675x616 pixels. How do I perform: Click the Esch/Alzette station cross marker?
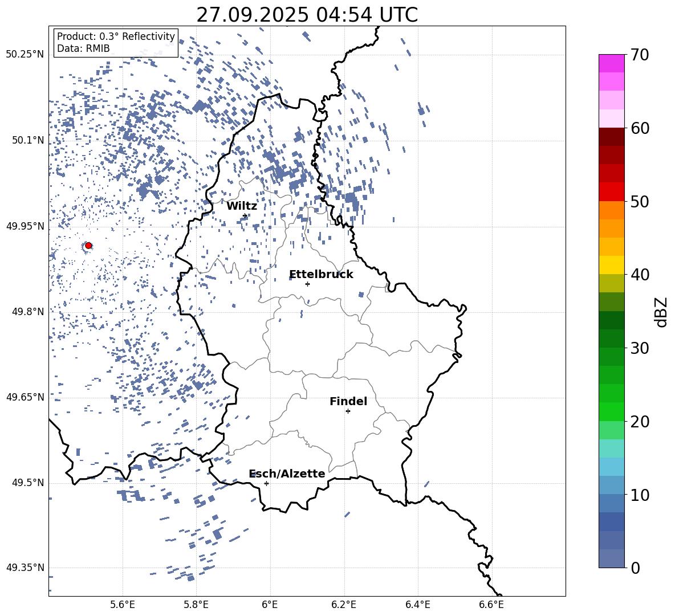point(266,483)
